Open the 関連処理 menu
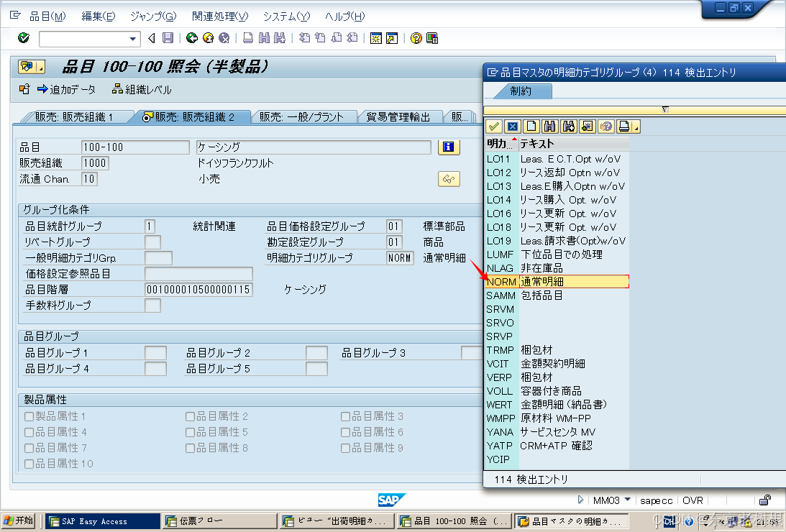786x532 pixels. 220,16
